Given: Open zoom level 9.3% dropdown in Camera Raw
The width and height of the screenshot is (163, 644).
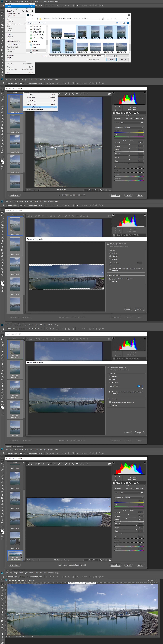Looking at the screenshot, I should click(x=38, y=560).
